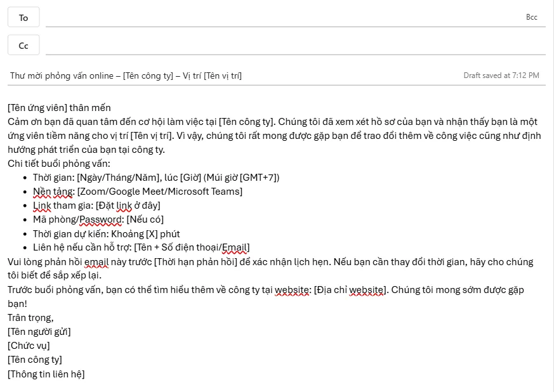Click the bullet 'Nền tảng: [Zoom/Google Meet/Microsoft Teams]'
This screenshot has height=392, width=554.
click(138, 192)
